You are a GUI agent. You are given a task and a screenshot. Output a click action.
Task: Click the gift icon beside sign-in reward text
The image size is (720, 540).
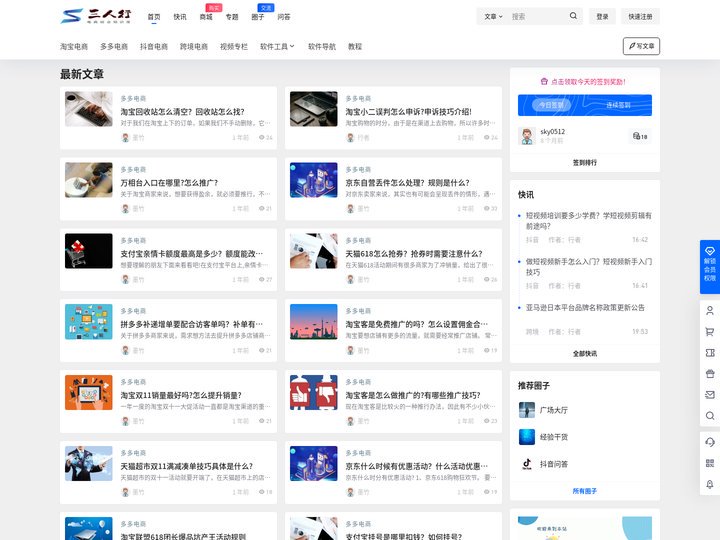pyautogui.click(x=544, y=81)
